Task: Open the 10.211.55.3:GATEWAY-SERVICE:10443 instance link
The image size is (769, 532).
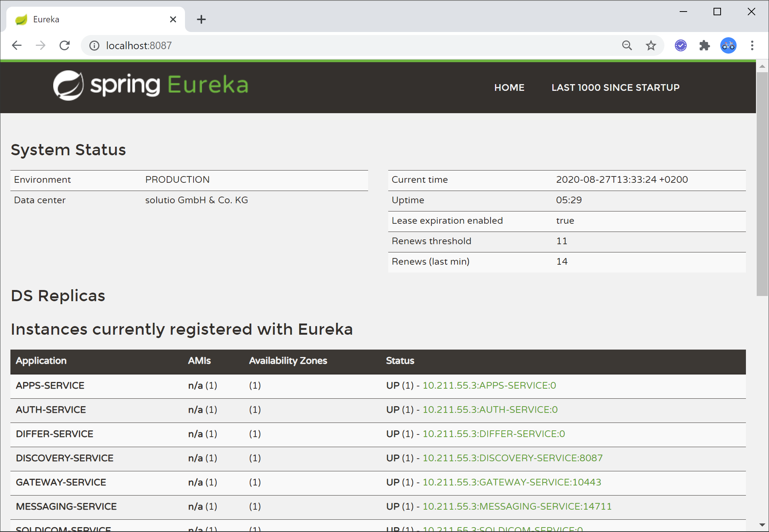Action: pos(512,482)
